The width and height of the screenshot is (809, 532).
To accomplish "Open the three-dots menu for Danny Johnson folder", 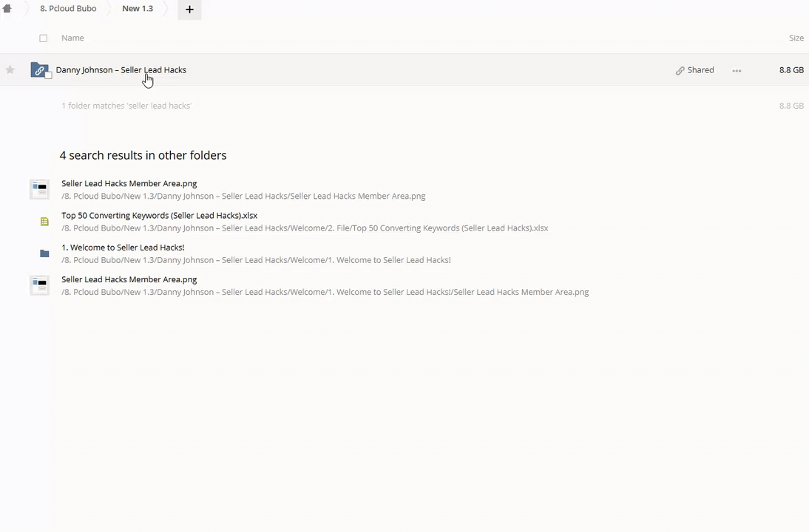I will [x=737, y=71].
